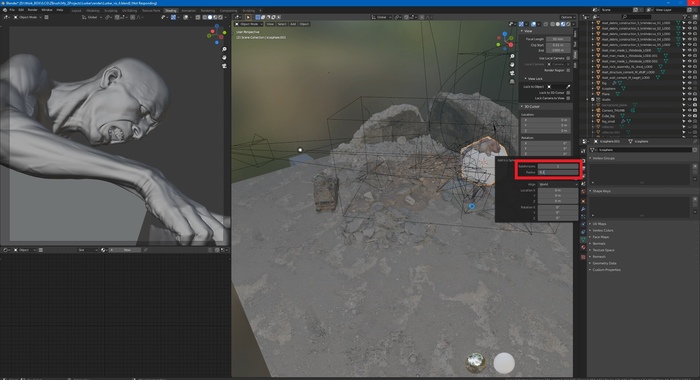Open the Options dropdown in the right viewport

(567, 17)
